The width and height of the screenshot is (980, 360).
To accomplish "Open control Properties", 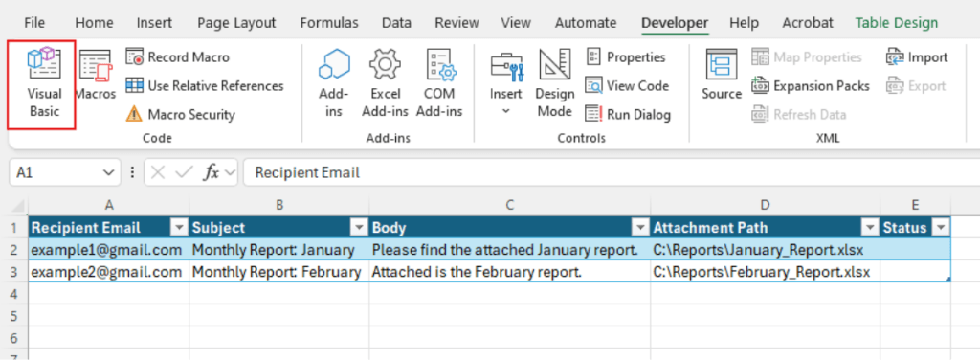I will pyautogui.click(x=626, y=56).
